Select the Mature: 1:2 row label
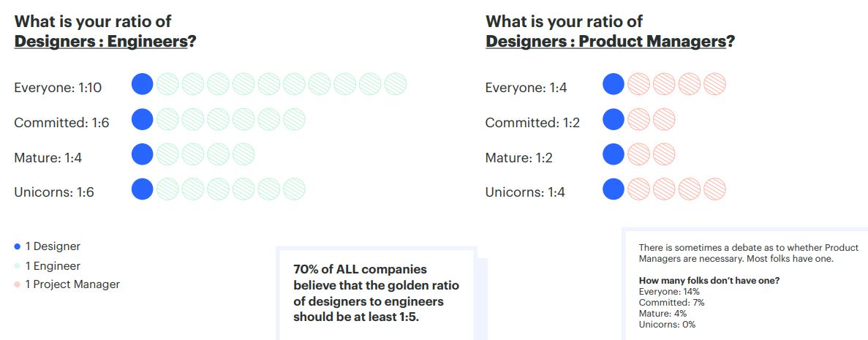The height and width of the screenshot is (340, 868). pyautogui.click(x=522, y=158)
